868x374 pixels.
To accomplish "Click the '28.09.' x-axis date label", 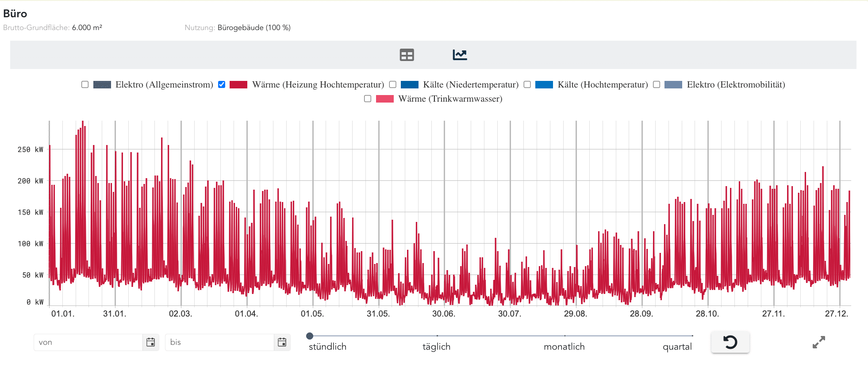I will coord(641,314).
